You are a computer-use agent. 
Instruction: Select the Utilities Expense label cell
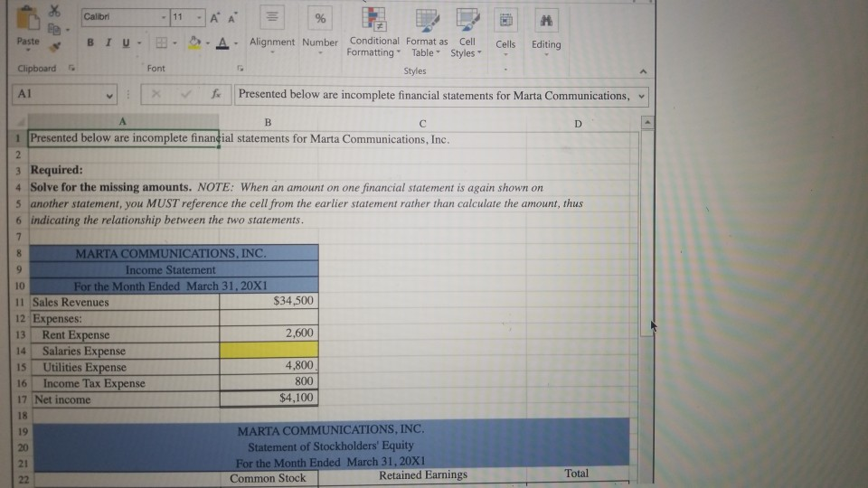pos(124,368)
